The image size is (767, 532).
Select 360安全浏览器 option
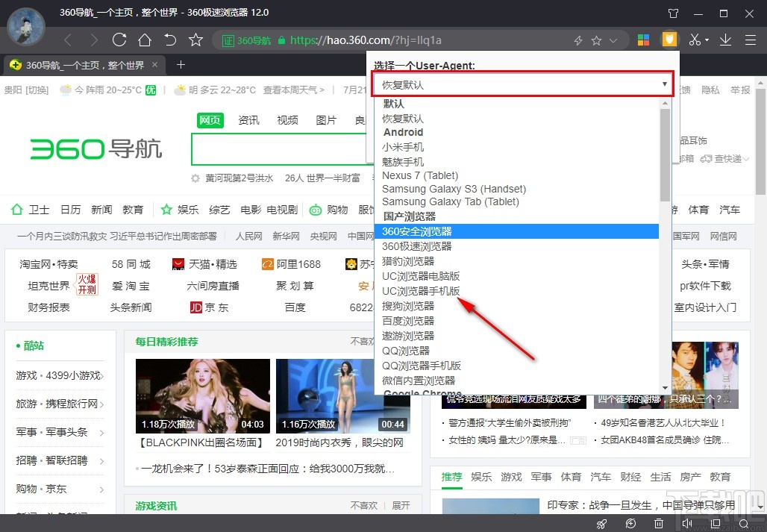516,231
